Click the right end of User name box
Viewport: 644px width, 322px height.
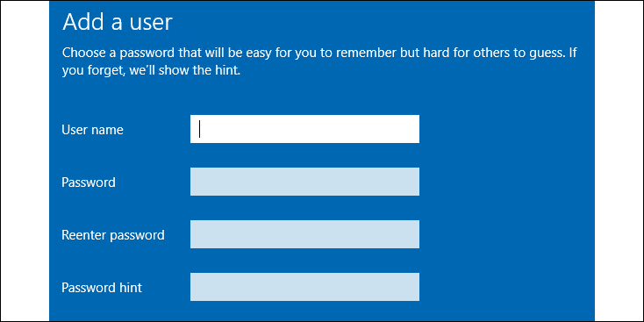412,129
